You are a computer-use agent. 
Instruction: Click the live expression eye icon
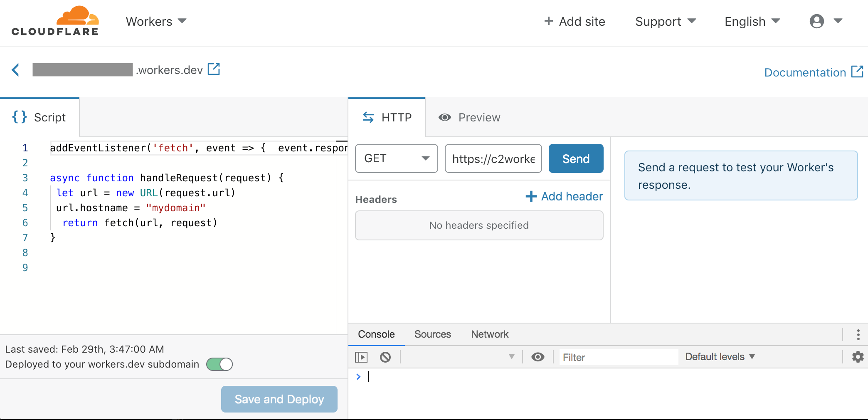tap(538, 357)
